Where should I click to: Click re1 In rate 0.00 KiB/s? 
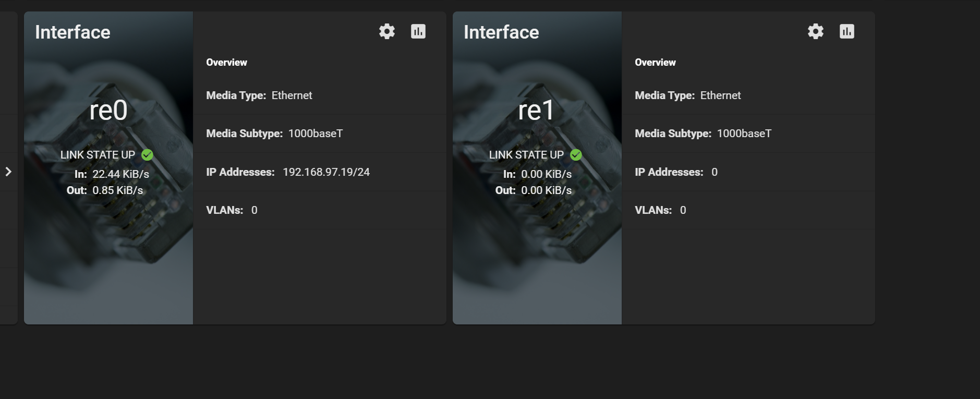coord(547,174)
